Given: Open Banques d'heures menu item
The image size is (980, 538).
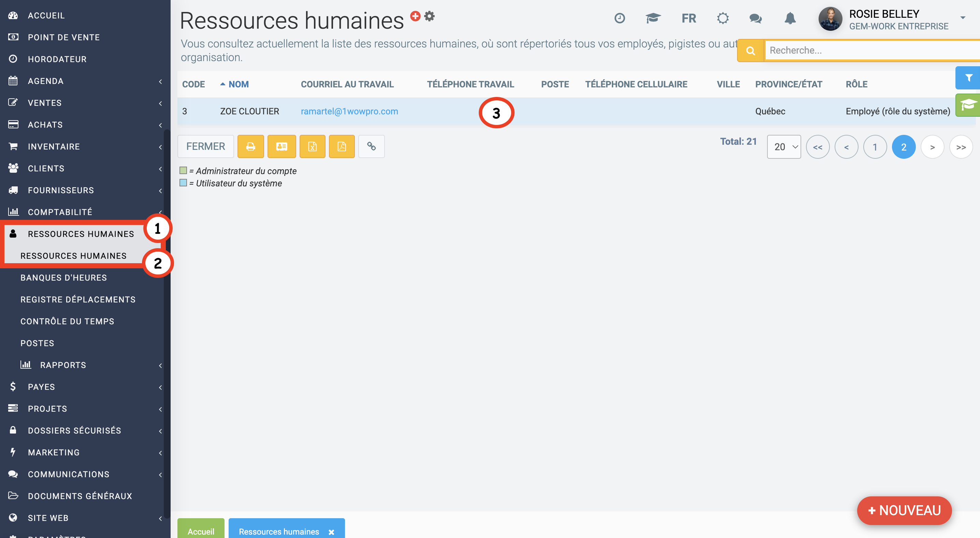Looking at the screenshot, I should [63, 278].
